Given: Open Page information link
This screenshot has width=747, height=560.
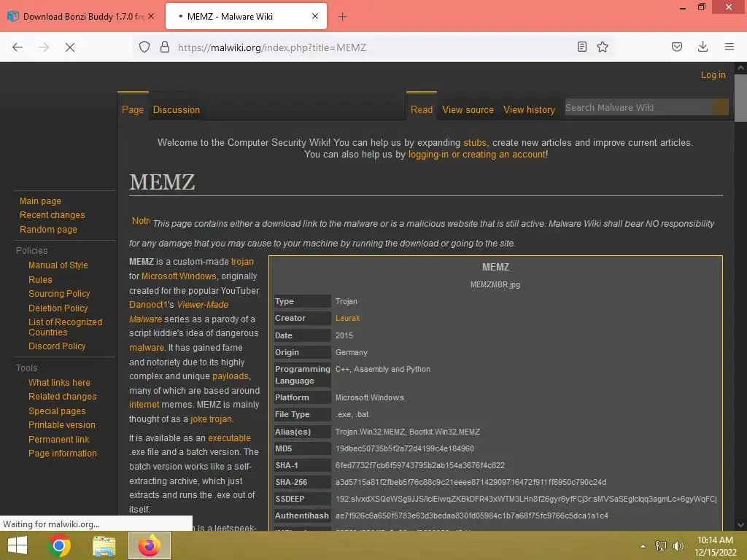Looking at the screenshot, I should pos(63,453).
